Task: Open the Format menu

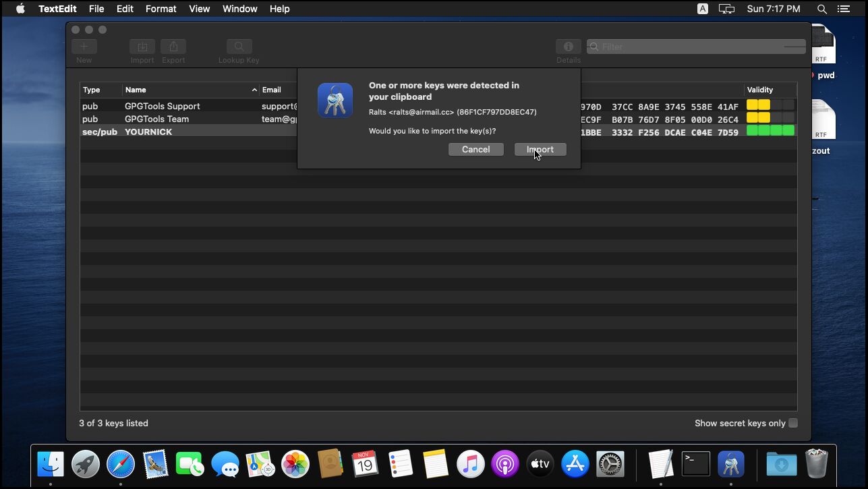Action: click(x=161, y=9)
